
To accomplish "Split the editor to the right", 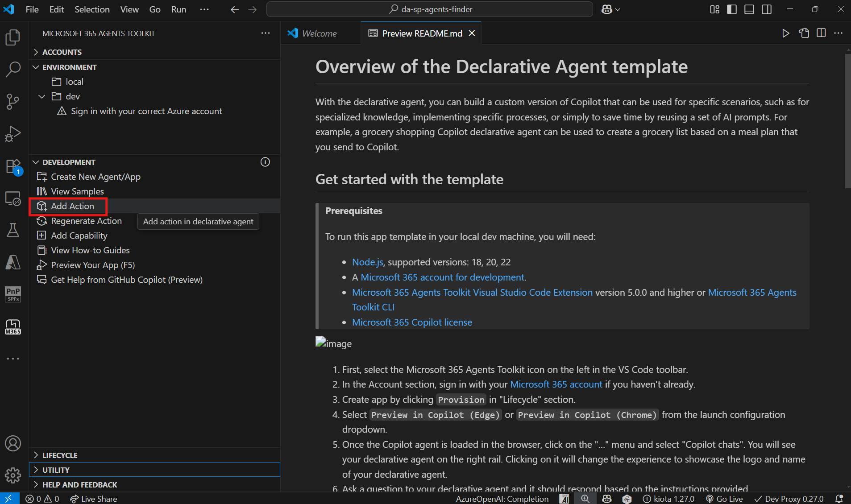I will (821, 33).
